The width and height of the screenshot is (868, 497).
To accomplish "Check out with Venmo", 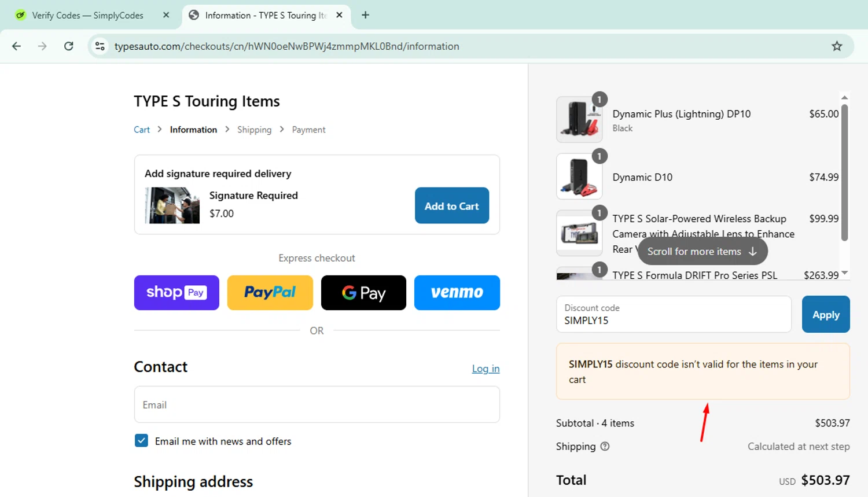I will click(457, 293).
